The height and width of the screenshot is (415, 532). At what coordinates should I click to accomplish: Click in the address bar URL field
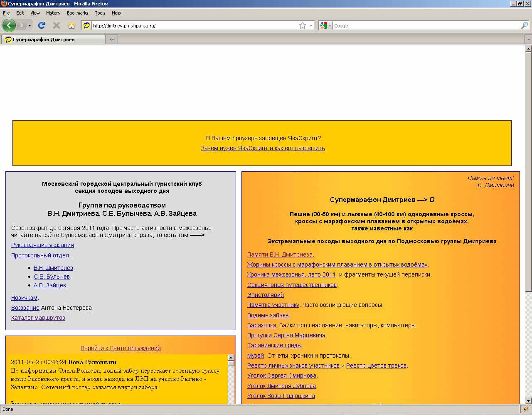[187, 25]
